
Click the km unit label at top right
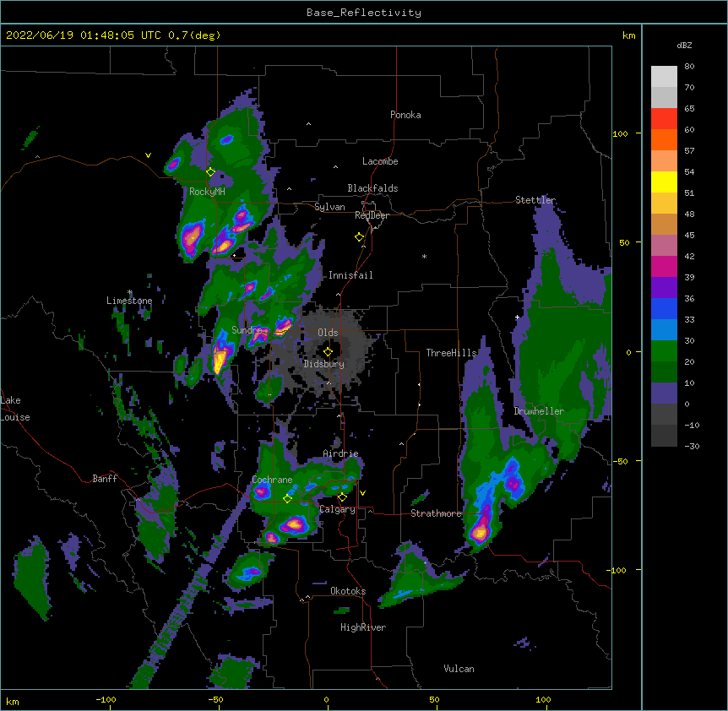click(x=628, y=35)
